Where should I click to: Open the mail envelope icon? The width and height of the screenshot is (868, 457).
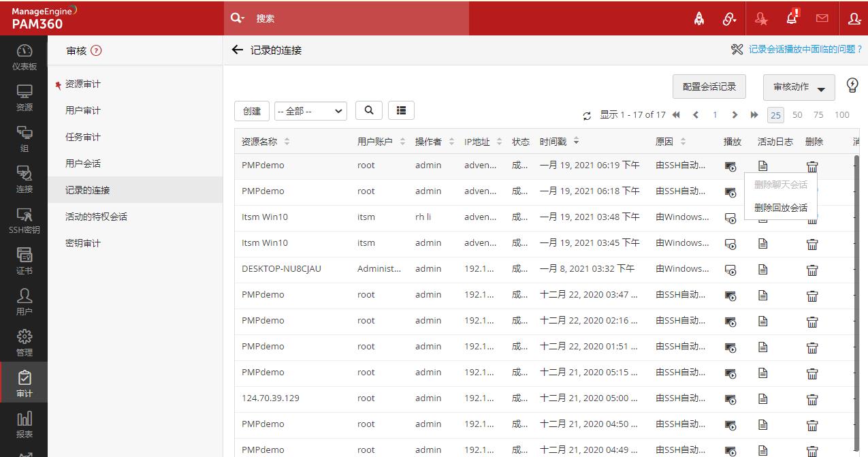(822, 18)
